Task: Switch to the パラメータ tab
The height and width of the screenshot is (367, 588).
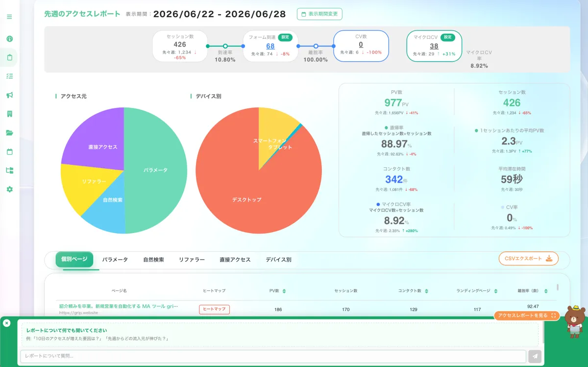Action: pyautogui.click(x=115, y=260)
